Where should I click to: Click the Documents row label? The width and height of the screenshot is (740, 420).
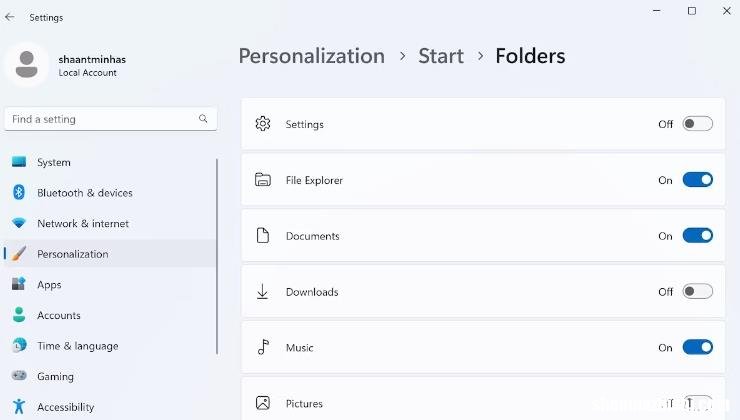312,236
